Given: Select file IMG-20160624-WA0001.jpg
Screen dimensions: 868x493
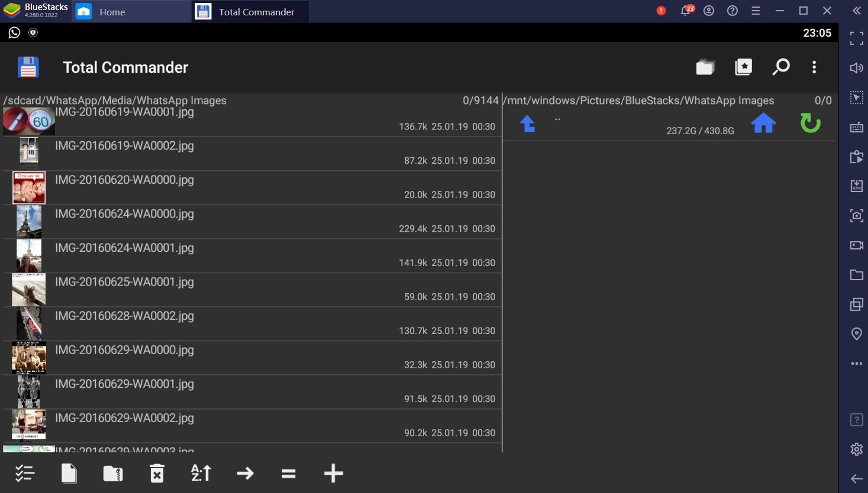Looking at the screenshot, I should [x=253, y=256].
